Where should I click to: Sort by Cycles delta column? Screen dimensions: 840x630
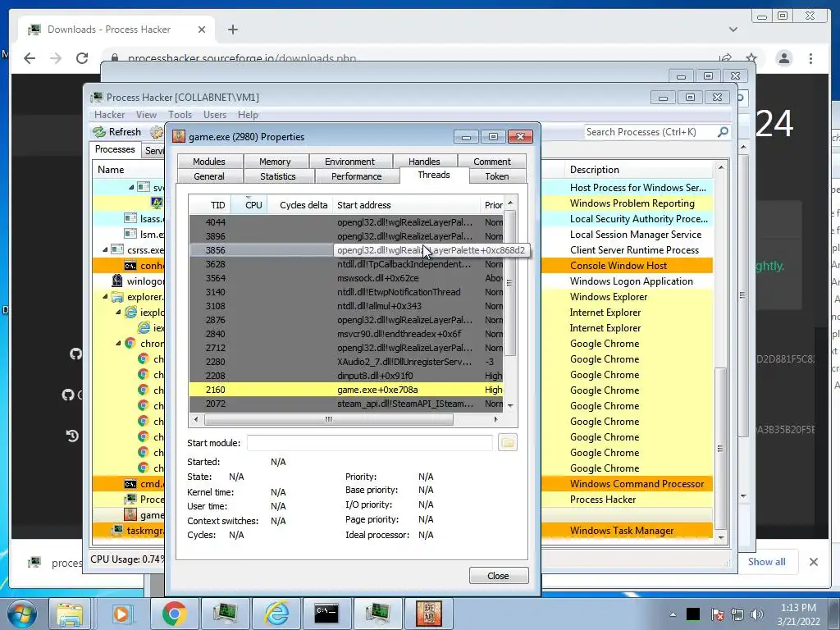[300, 204]
